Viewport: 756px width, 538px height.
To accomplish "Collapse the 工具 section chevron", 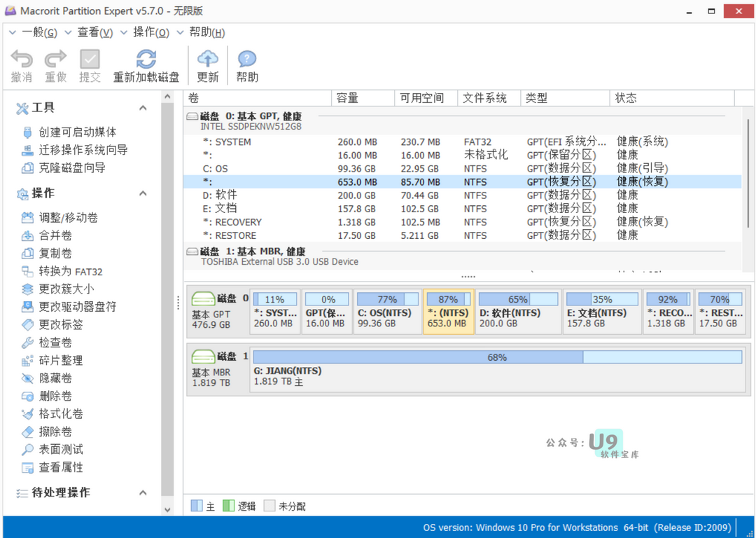I will click(143, 108).
